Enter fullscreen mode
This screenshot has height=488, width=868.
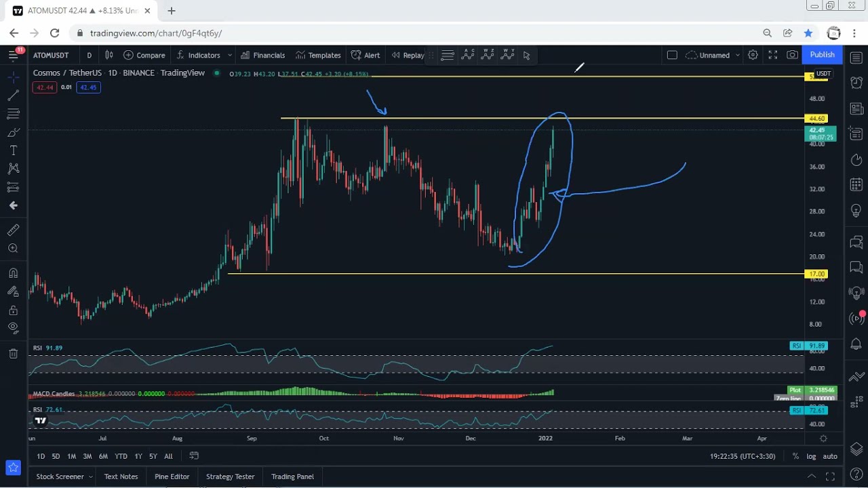point(773,55)
